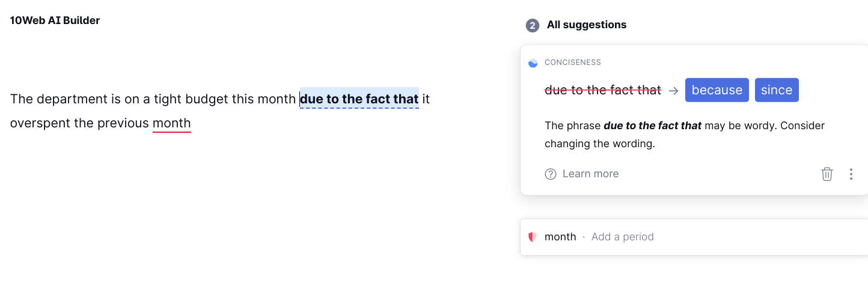
Task: Click the 10Web AI Builder document title
Action: pos(55,20)
